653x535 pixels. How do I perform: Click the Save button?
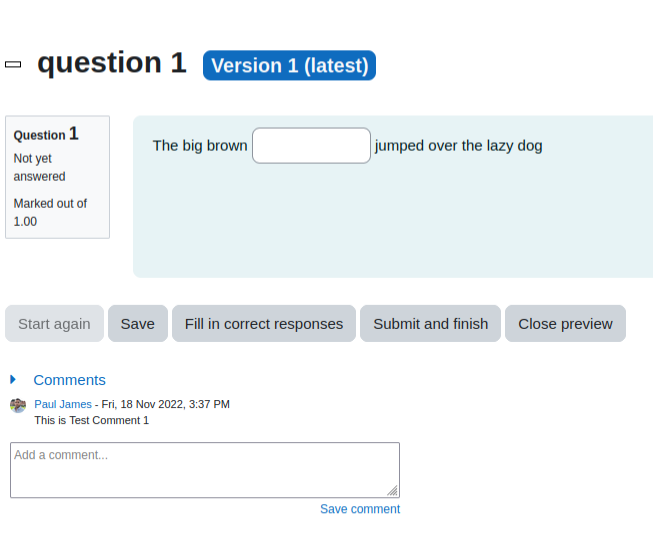(x=138, y=323)
